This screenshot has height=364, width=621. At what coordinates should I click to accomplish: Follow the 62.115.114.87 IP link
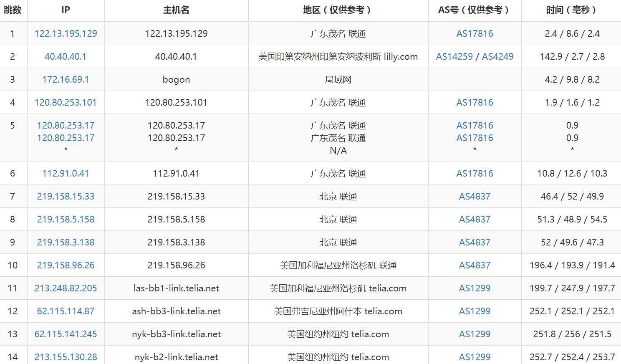tap(66, 311)
